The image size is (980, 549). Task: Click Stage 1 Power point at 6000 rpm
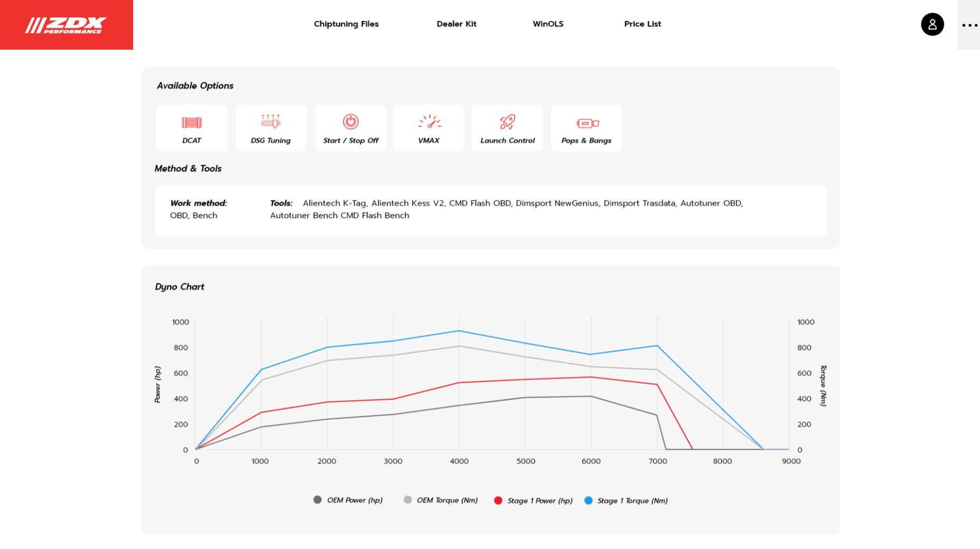(591, 377)
